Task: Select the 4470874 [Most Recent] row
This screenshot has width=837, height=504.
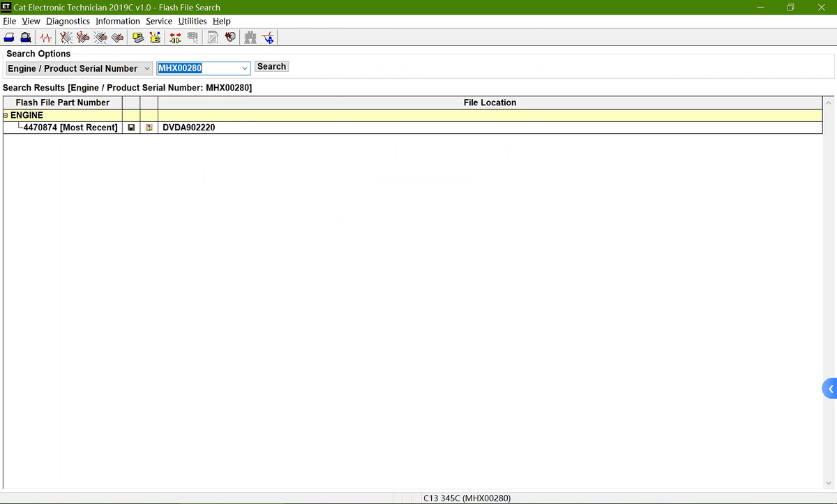Action: pos(70,128)
